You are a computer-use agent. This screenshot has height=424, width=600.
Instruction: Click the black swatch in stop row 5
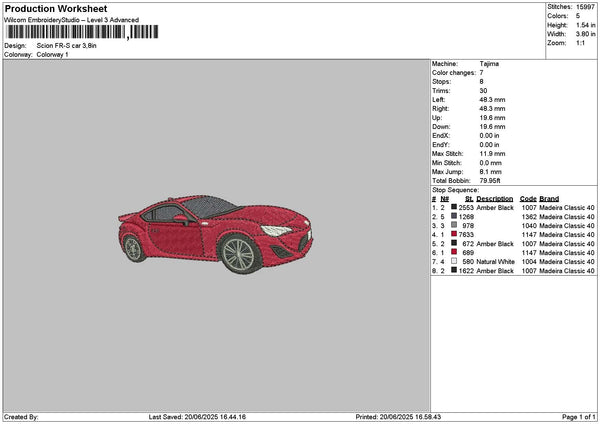click(454, 243)
